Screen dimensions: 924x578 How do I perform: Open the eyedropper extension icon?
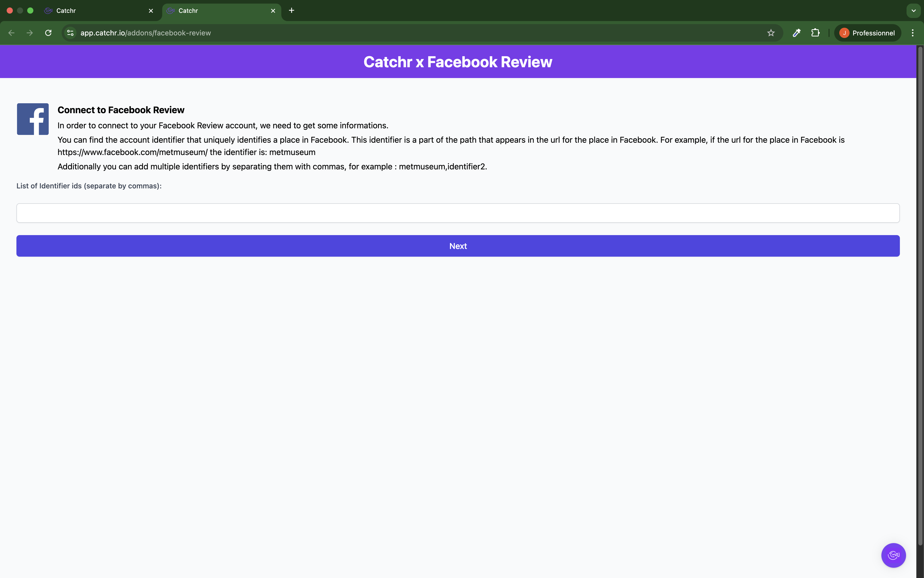(x=797, y=33)
